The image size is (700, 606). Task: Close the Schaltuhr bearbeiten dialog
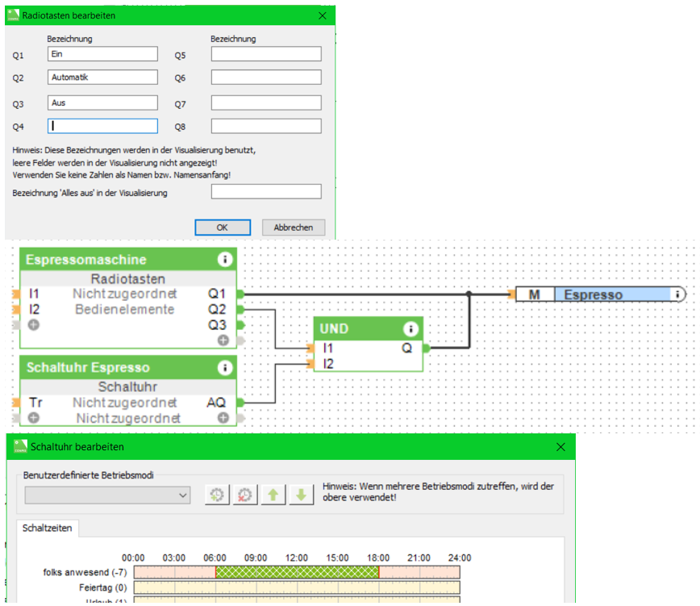[x=560, y=446]
